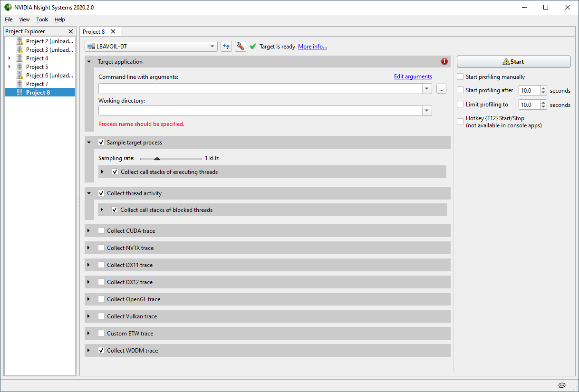Enable Collect DX11 trace
Screen dimensions: 579x392
pos(101,265)
